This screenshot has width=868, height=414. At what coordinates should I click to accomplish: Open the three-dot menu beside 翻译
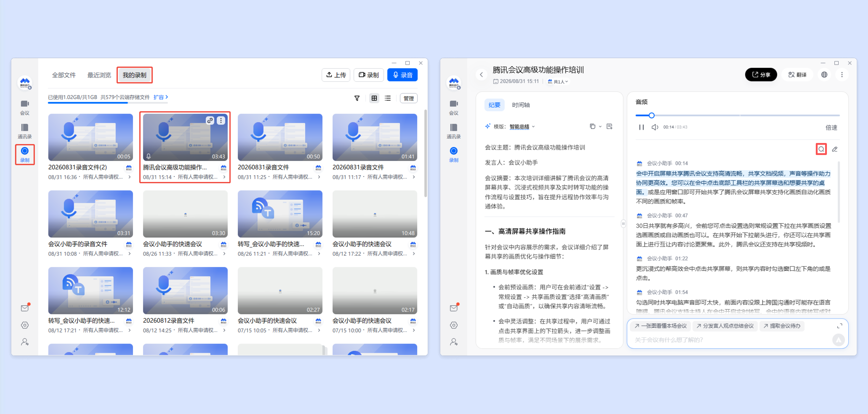[842, 75]
